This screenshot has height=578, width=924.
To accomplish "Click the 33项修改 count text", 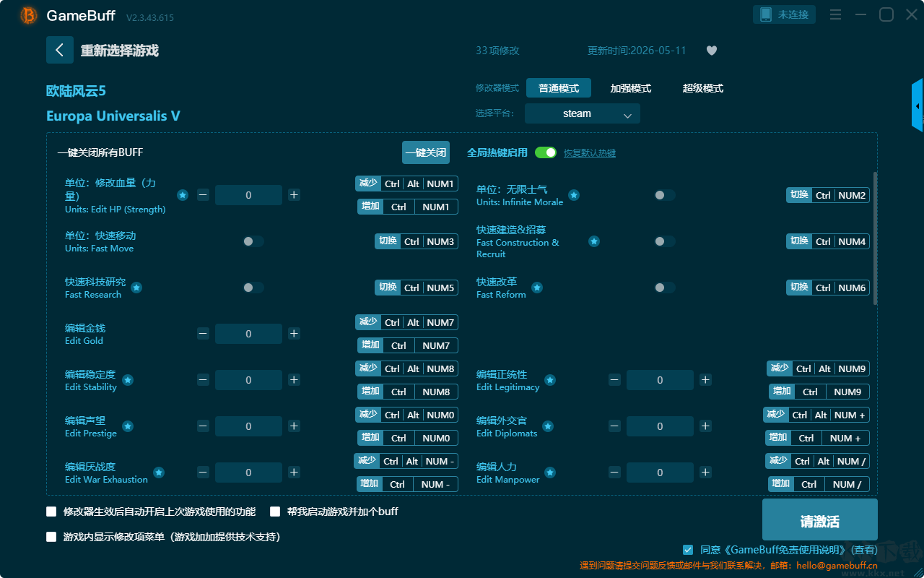I will click(497, 51).
